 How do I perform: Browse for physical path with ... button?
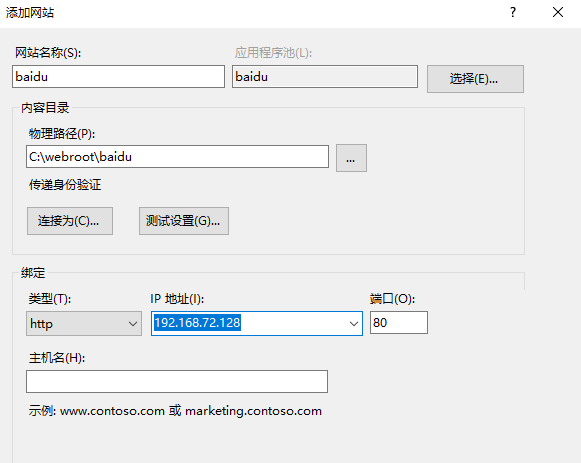click(351, 158)
